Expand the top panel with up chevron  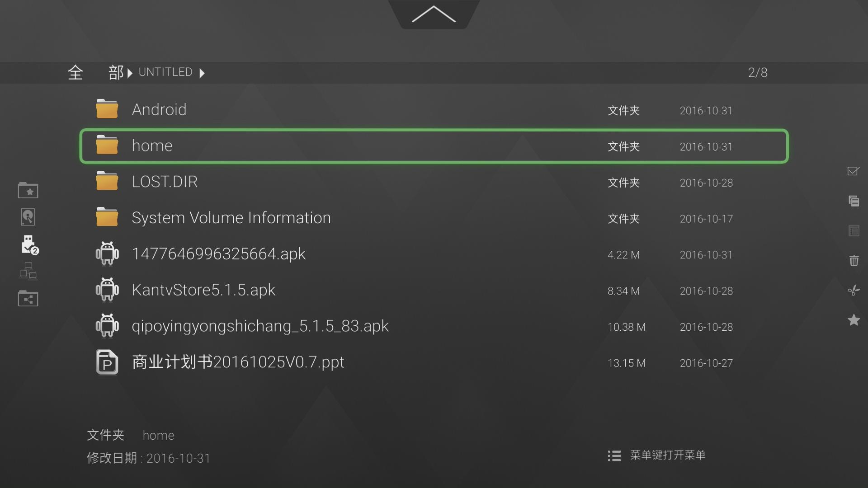434,14
